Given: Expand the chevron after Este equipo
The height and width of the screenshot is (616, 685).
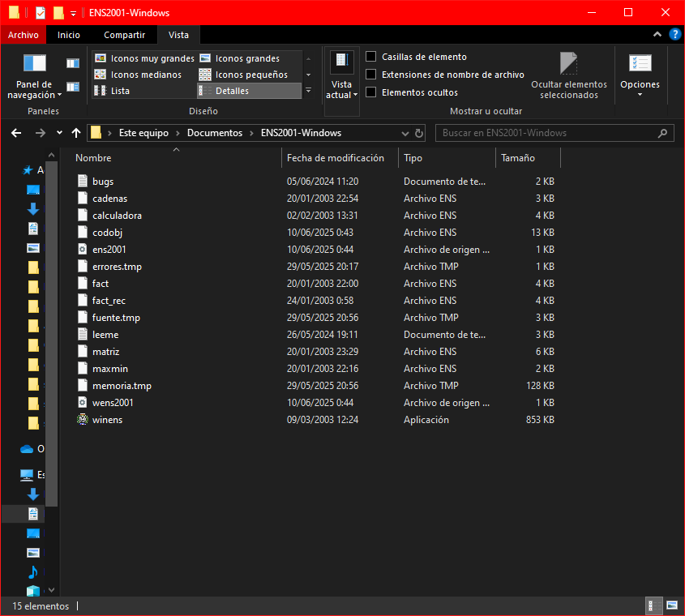Looking at the screenshot, I should tap(178, 133).
